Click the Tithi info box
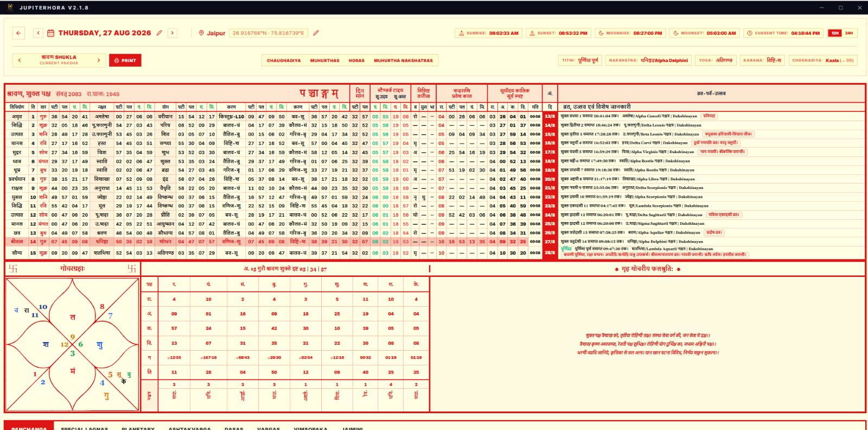Viewport: 868px width, 430px height. pos(580,60)
